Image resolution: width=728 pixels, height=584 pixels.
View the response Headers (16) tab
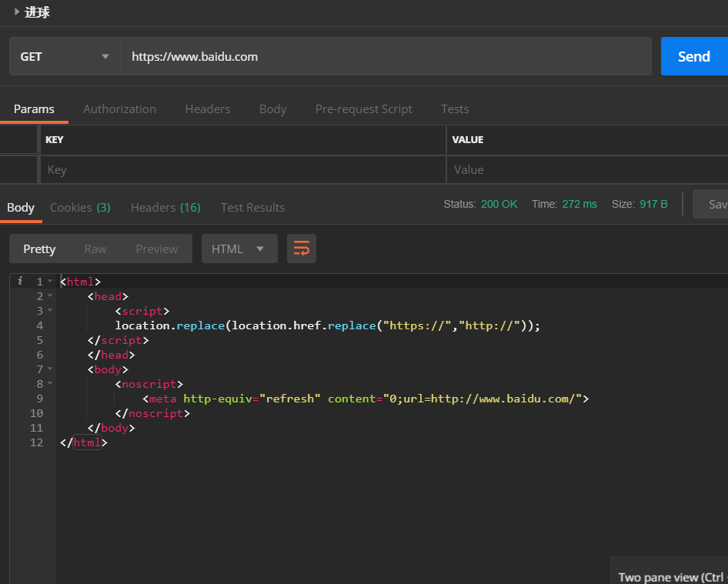pyautogui.click(x=165, y=208)
